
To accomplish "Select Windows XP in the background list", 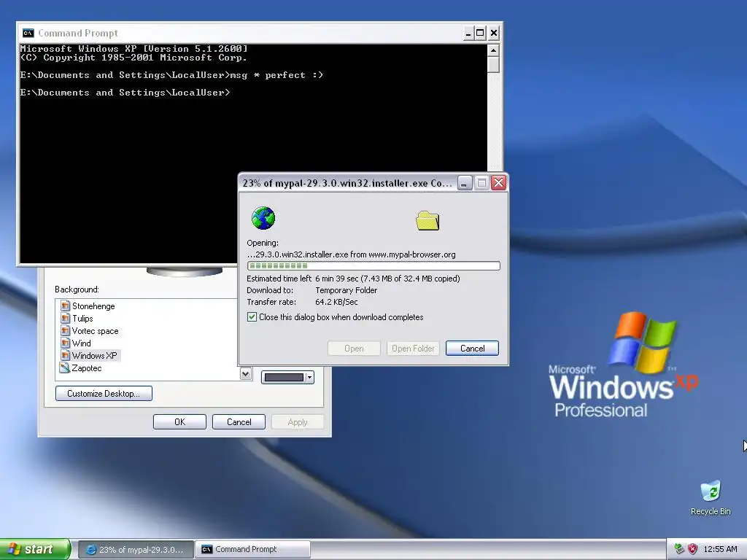I will 94,355.
